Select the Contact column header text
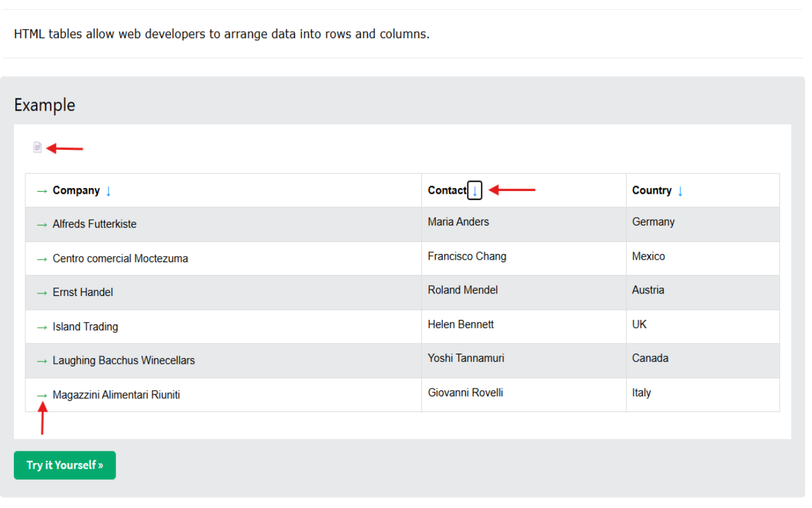This screenshot has height=508, width=812. [x=447, y=190]
